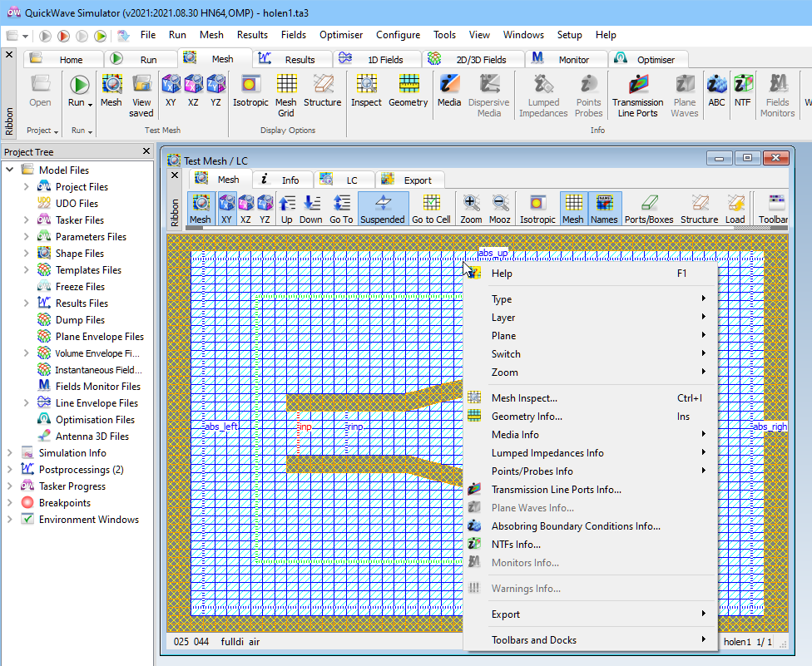Expand the Simulation Info tree node

(10, 453)
